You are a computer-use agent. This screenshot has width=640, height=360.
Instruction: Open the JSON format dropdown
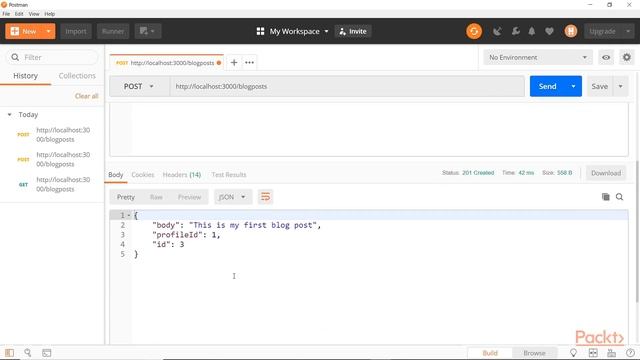(x=233, y=197)
